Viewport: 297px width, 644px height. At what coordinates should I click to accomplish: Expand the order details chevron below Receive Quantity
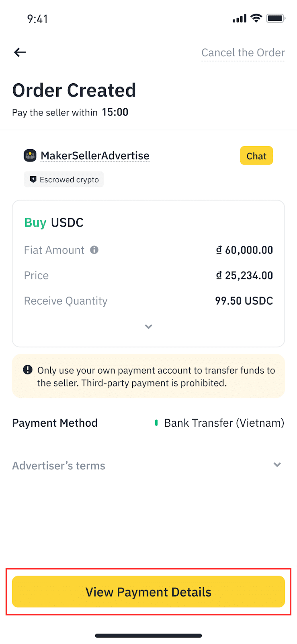148,326
